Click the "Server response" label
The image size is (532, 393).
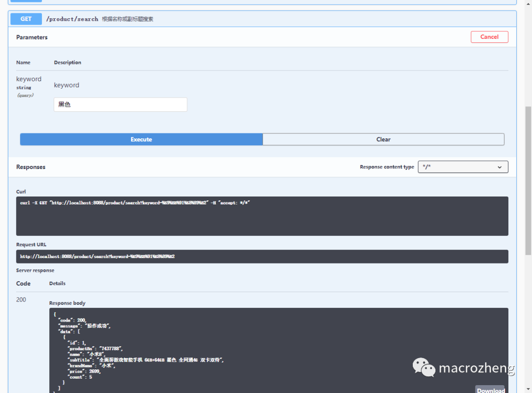pyautogui.click(x=35, y=270)
